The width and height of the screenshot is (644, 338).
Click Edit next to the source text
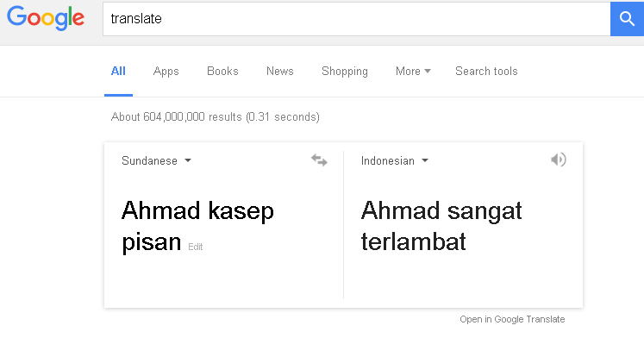196,247
